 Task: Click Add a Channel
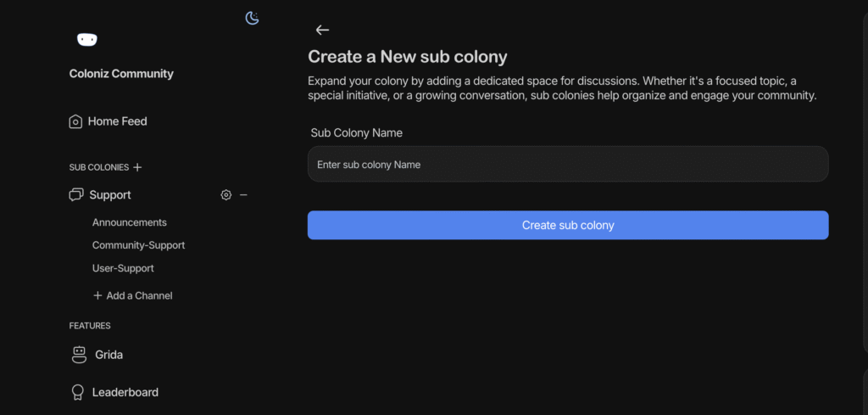(x=133, y=296)
